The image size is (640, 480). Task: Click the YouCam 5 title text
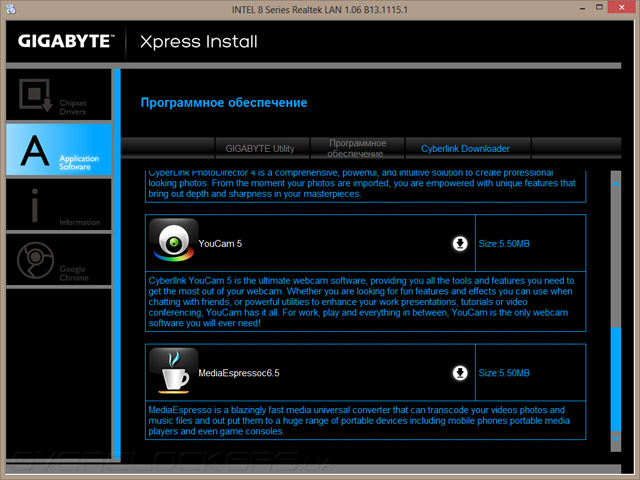[220, 244]
